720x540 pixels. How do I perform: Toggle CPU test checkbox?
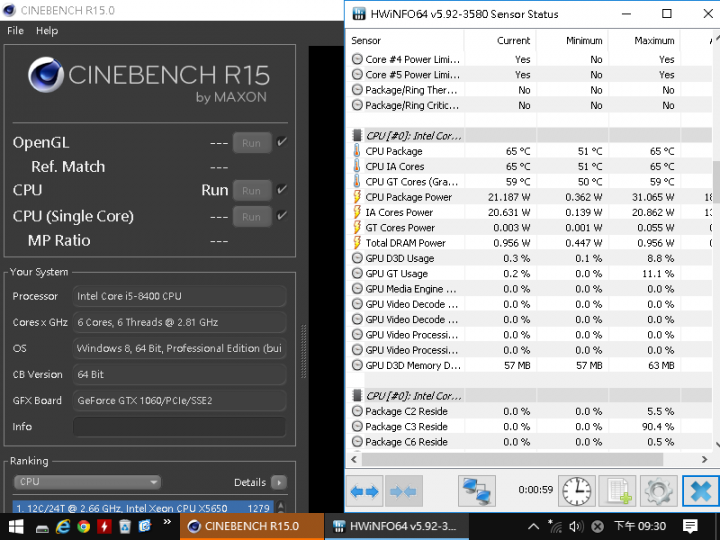coord(282,189)
